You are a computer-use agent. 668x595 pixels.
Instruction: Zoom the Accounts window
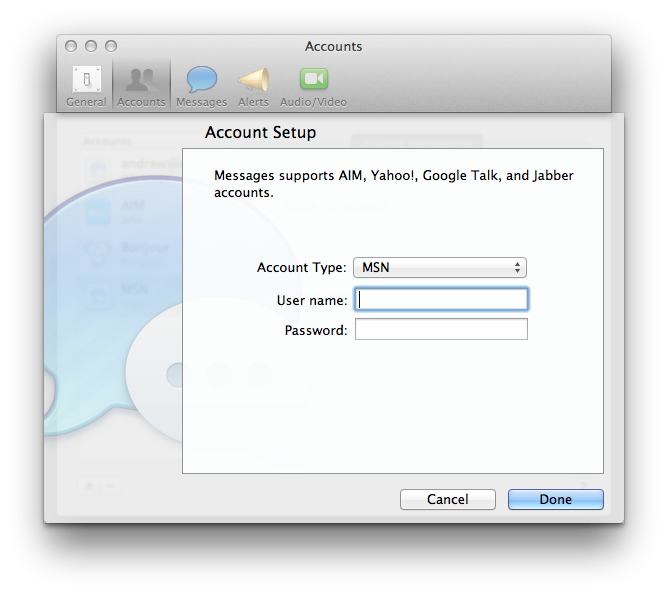[111, 46]
